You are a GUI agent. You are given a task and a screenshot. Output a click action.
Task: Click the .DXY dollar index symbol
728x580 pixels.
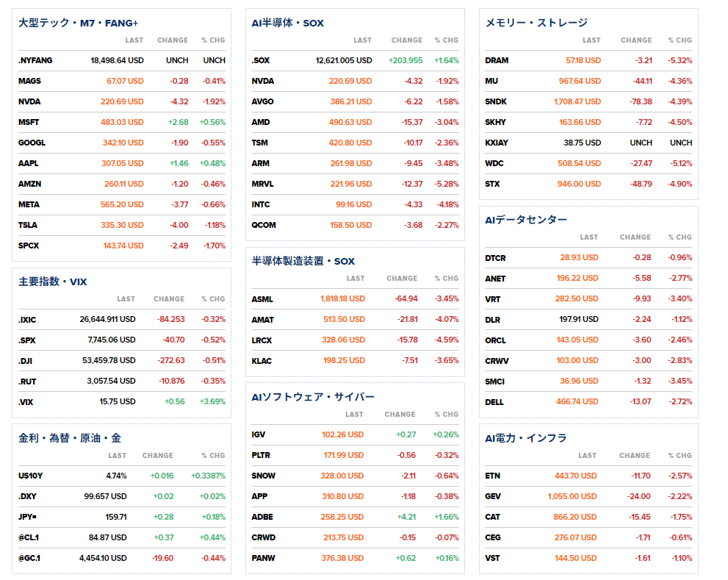tap(27, 496)
